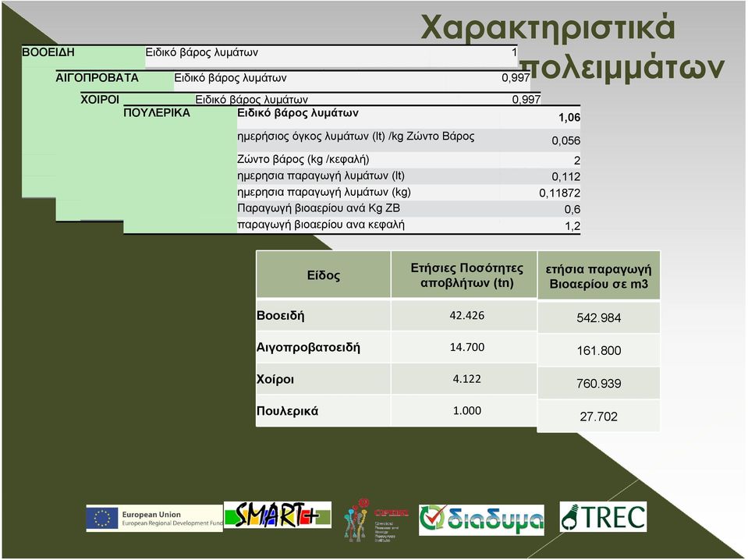Click Ειδικό βάρος λυμάτων in ΑΙΓΟΠΡΟΒΑΤΑ row
The height and width of the screenshot is (560, 748).
(x=230, y=78)
